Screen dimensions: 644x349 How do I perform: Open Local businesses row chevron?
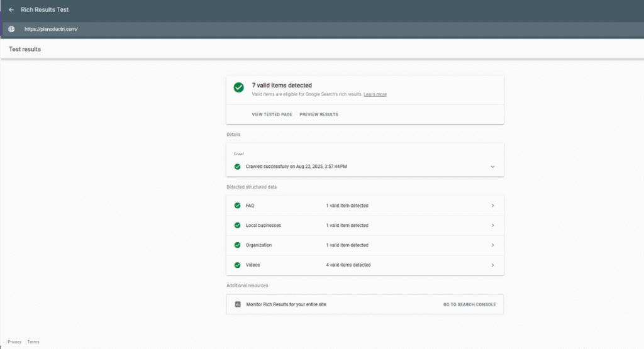[x=492, y=225]
